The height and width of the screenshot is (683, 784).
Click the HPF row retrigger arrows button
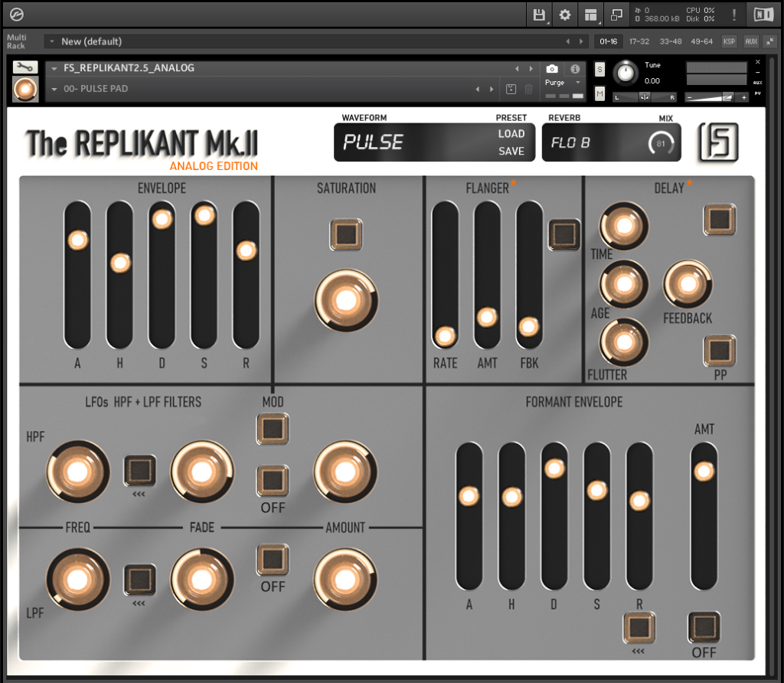(139, 470)
